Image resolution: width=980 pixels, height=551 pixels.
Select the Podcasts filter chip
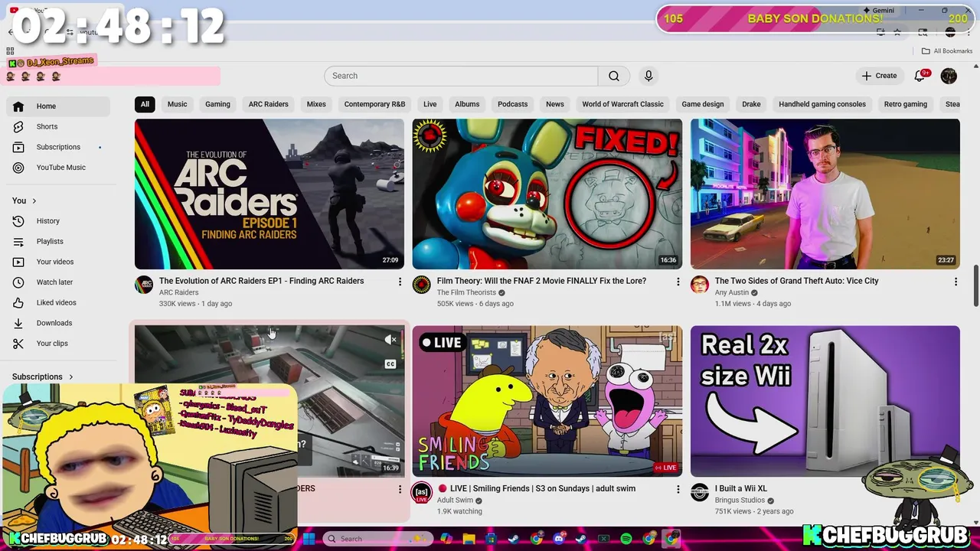tap(512, 104)
